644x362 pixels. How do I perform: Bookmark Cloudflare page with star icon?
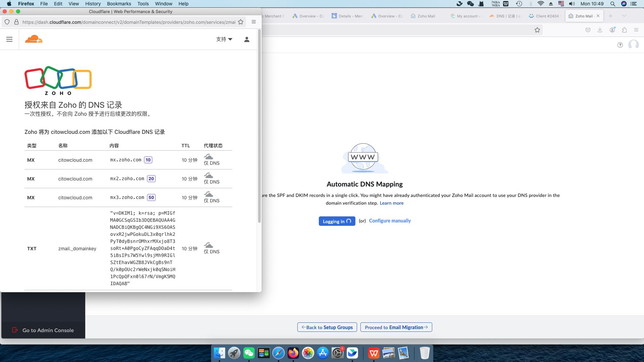(241, 22)
